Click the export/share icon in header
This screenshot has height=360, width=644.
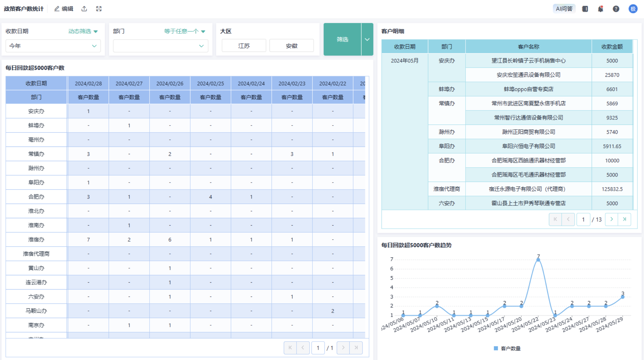[84, 9]
